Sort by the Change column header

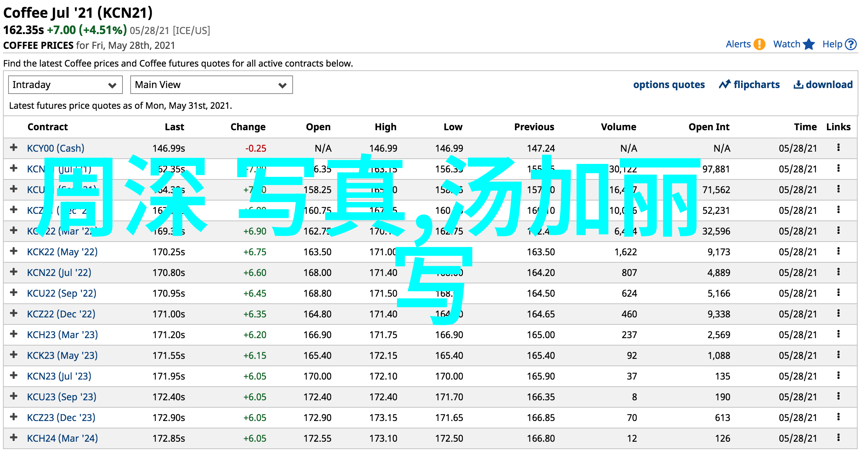click(x=248, y=127)
